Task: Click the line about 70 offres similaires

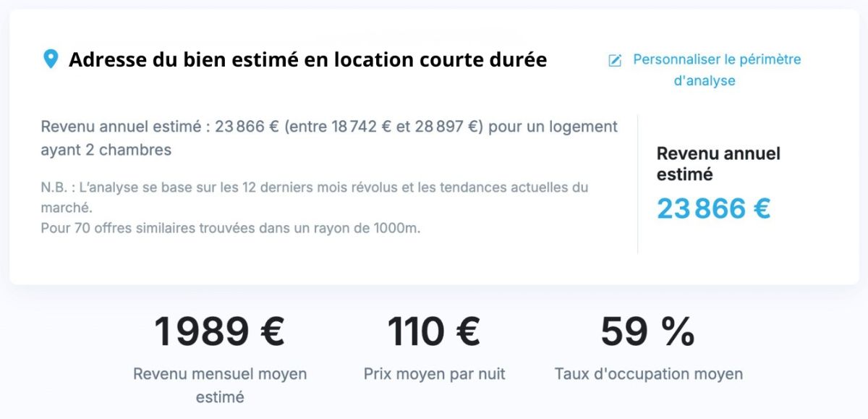Action: 230,228
